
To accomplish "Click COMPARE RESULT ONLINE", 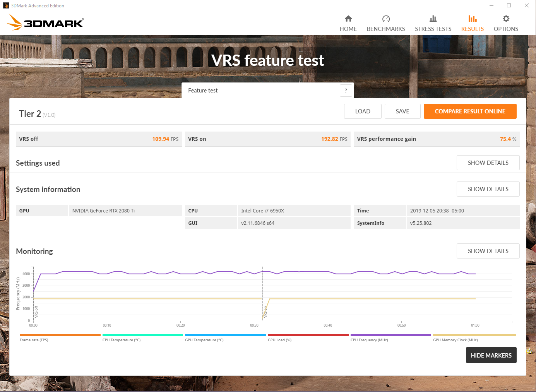I will 470,111.
